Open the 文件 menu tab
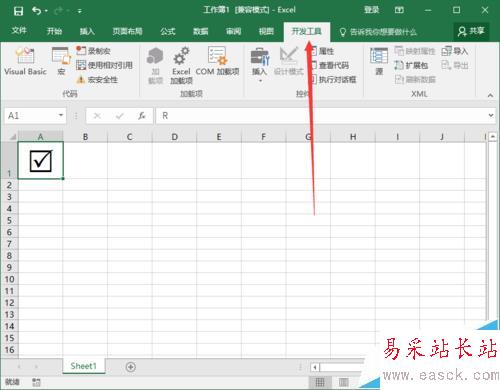The width and height of the screenshot is (500, 390). coord(19,31)
